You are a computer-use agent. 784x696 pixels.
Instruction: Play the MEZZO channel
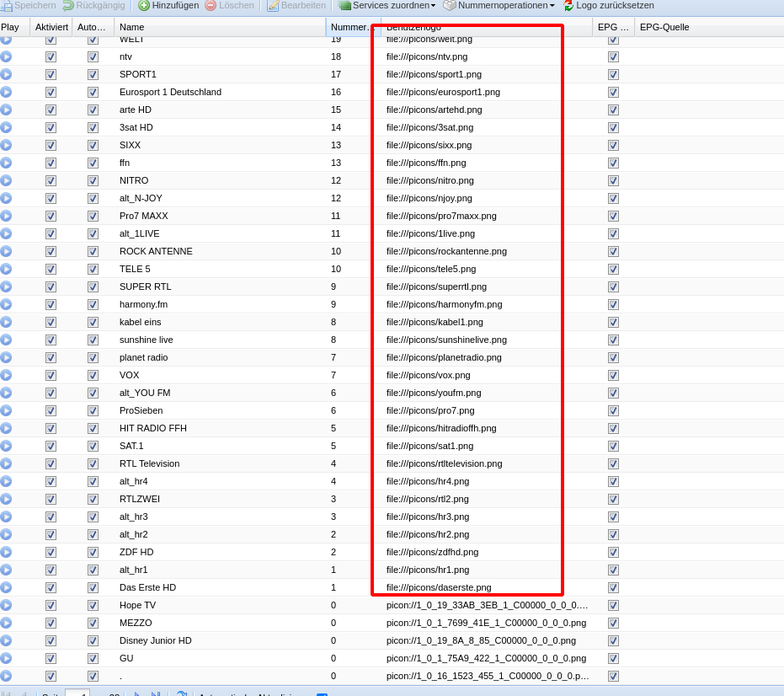[x=6, y=623]
